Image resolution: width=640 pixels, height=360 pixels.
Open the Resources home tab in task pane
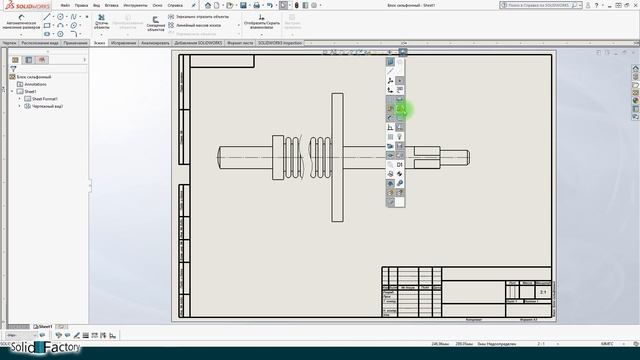(x=636, y=68)
